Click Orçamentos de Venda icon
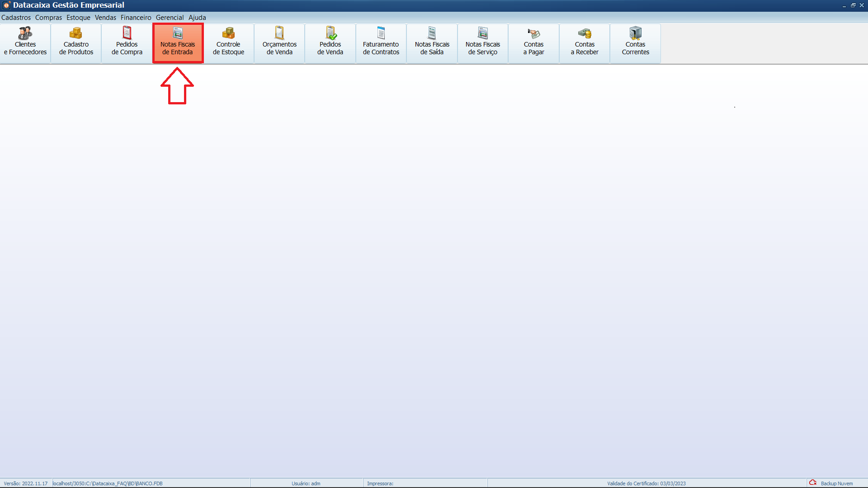This screenshot has height=488, width=868. coord(279,43)
